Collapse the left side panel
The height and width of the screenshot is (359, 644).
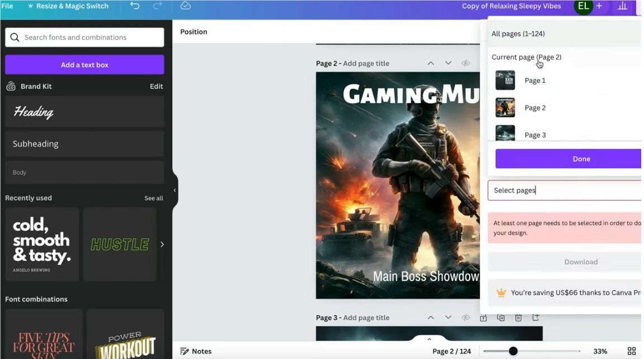coord(175,190)
